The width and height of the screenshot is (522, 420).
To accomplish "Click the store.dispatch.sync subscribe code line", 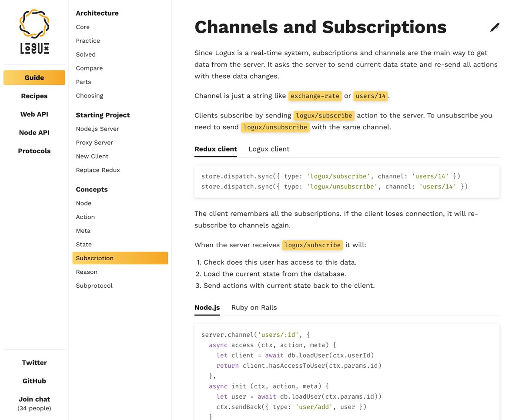I will (x=331, y=176).
